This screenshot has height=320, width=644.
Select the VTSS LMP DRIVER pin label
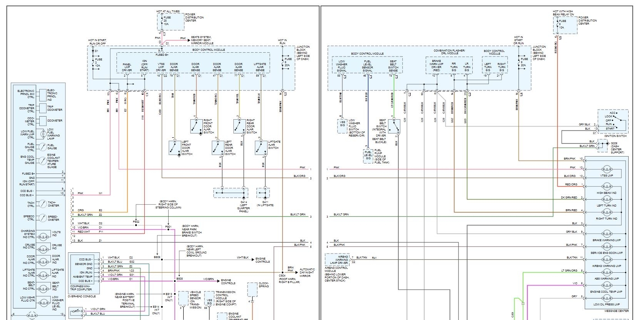(x=161, y=67)
